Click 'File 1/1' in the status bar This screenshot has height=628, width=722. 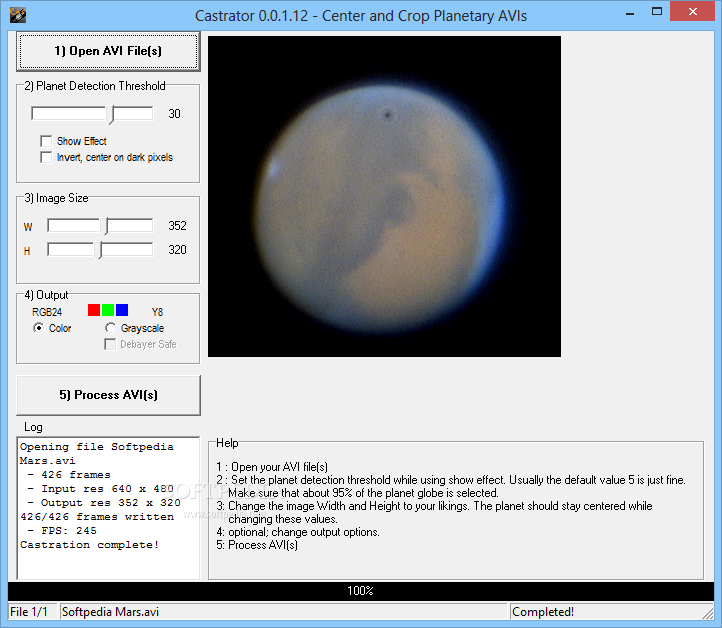pos(29,612)
